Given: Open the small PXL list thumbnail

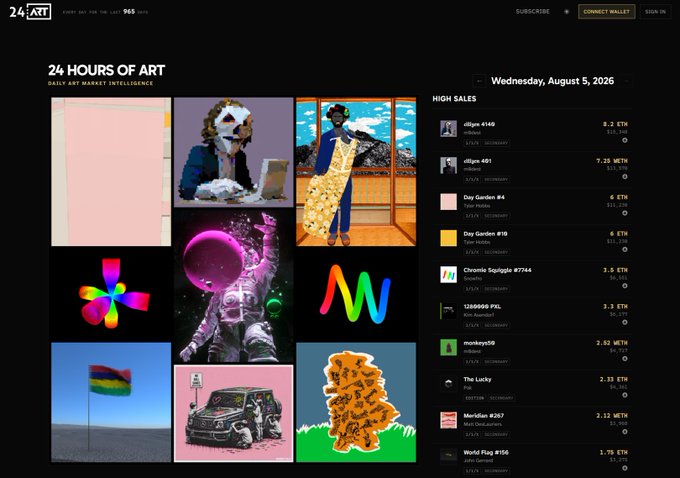Looking at the screenshot, I should [448, 311].
